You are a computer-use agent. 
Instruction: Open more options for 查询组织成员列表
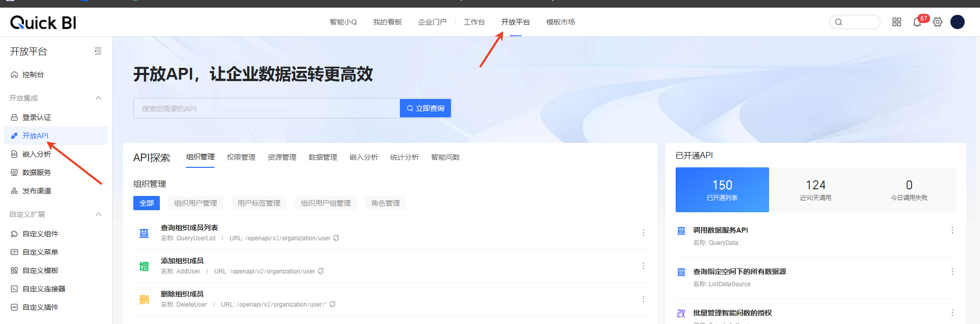pyautogui.click(x=643, y=233)
